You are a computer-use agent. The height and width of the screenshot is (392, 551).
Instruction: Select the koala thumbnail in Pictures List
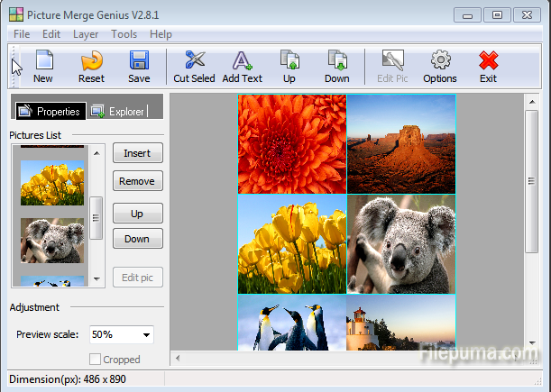tap(52, 239)
